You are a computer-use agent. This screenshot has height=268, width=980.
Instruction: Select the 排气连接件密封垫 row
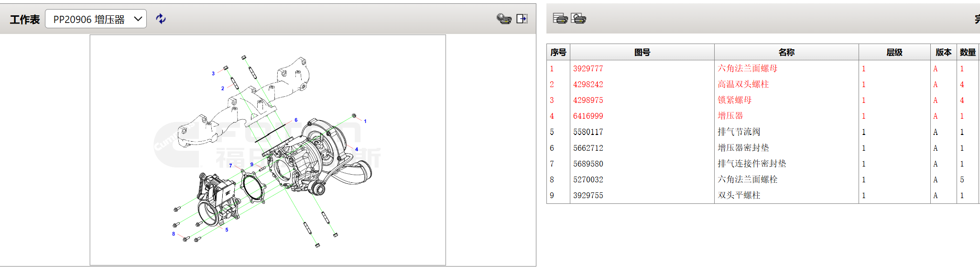coord(751,164)
